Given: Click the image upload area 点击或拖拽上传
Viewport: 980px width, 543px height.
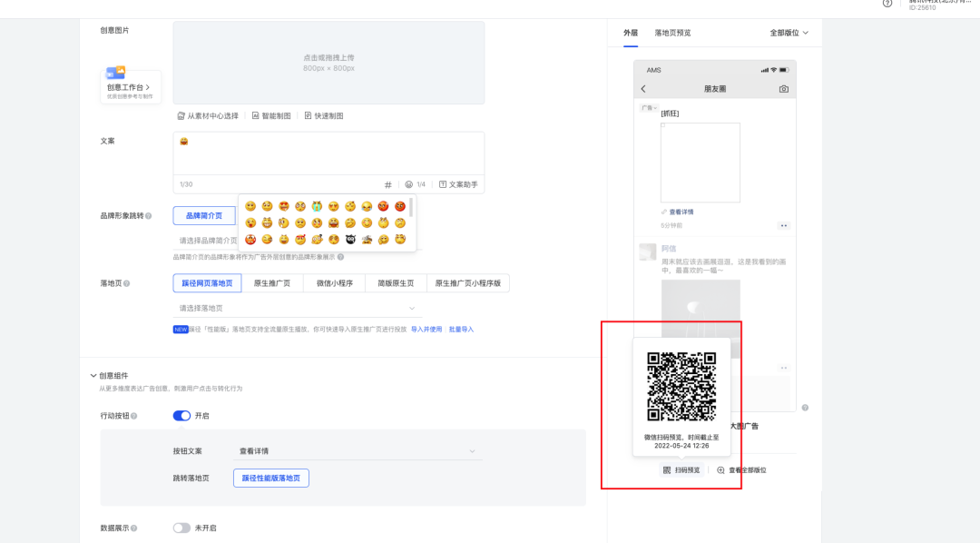Looking at the screenshot, I should [x=328, y=63].
